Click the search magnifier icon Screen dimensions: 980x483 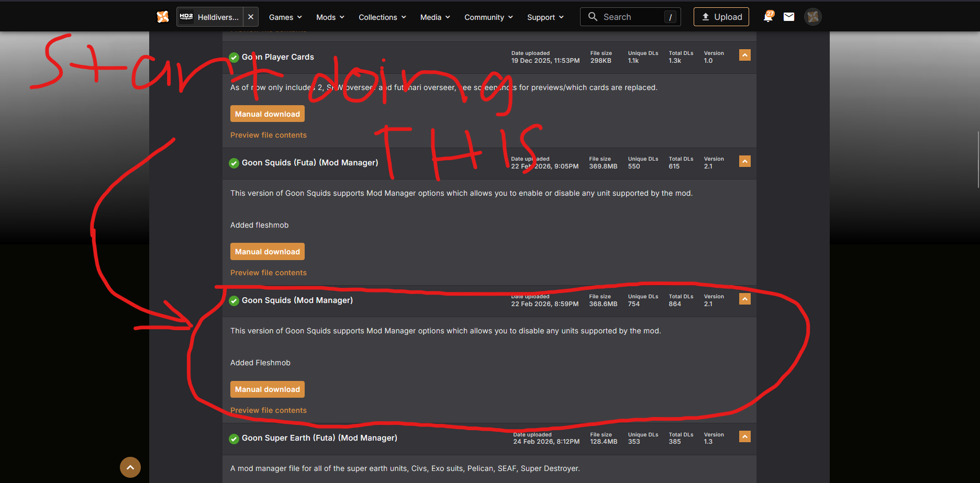(593, 17)
